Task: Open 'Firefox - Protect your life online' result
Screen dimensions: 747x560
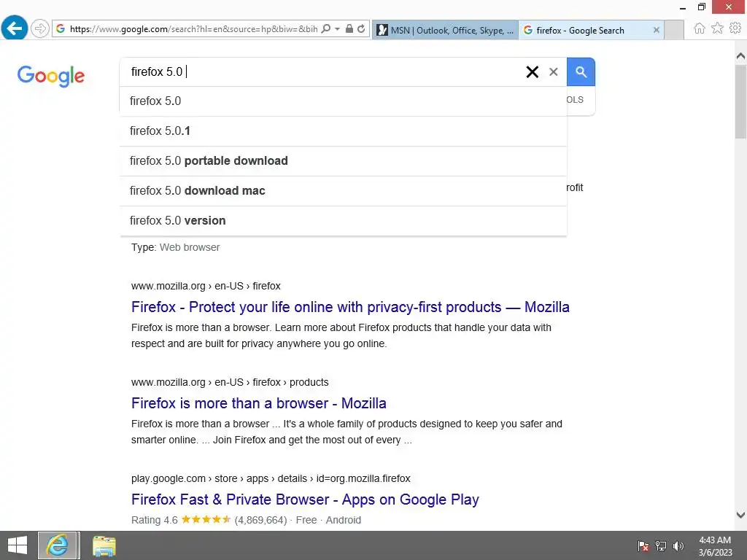Action: 350,307
